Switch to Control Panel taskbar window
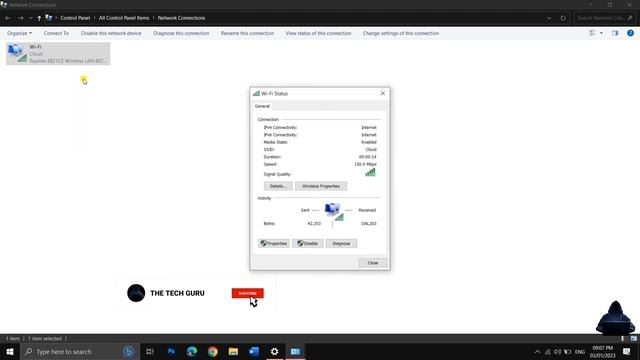 pyautogui.click(x=296, y=351)
